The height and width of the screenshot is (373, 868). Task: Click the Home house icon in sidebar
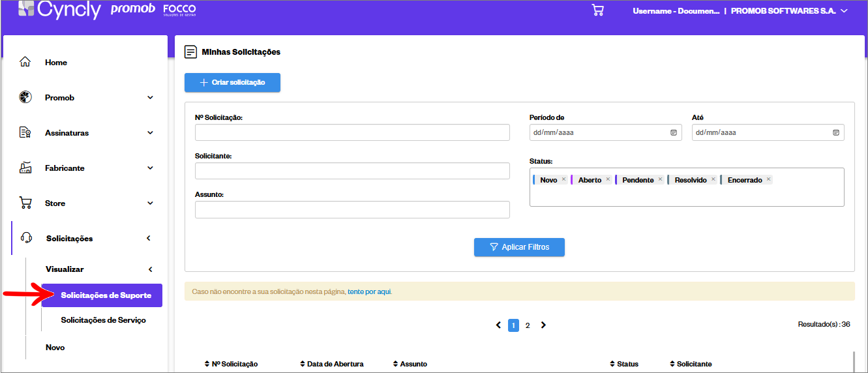pos(25,62)
